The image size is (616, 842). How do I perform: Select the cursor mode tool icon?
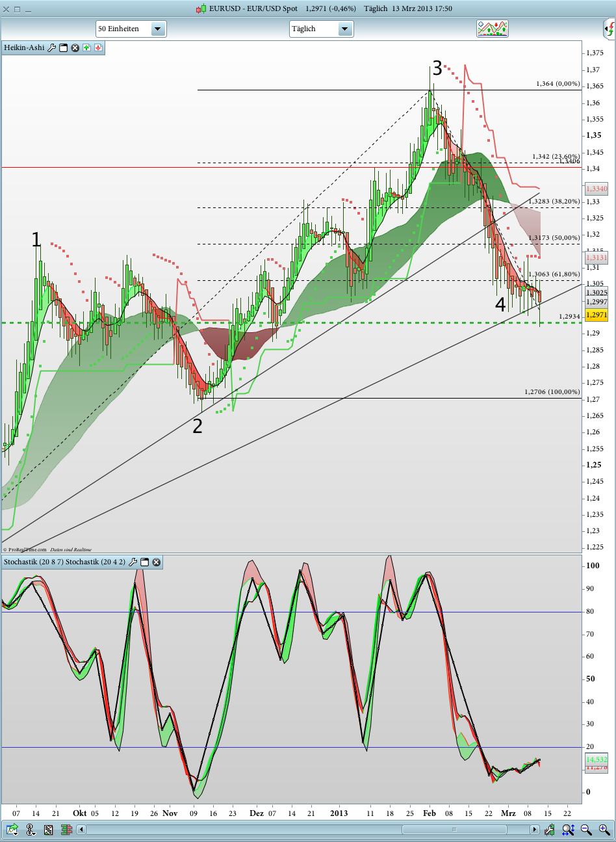[31, 829]
